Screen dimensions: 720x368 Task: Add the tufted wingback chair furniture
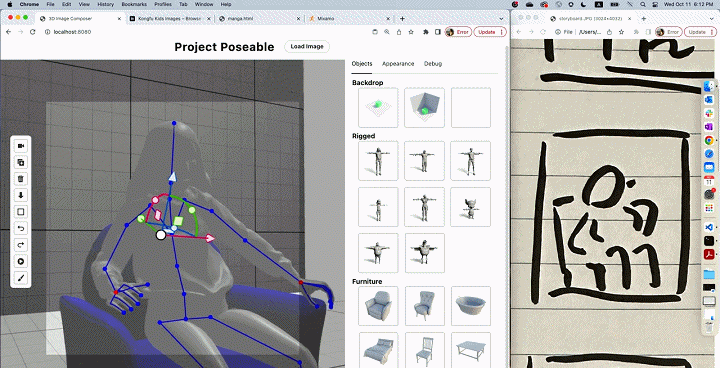point(424,306)
